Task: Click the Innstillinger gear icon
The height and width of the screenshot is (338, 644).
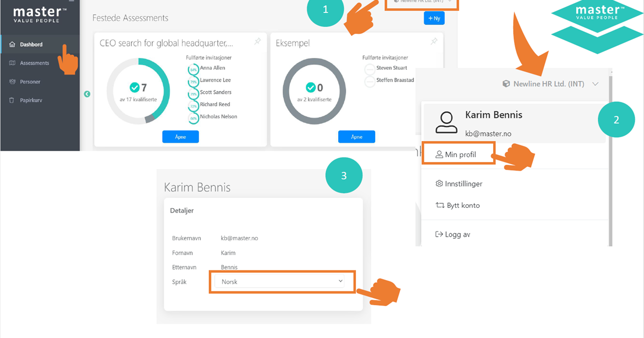Action: (439, 184)
